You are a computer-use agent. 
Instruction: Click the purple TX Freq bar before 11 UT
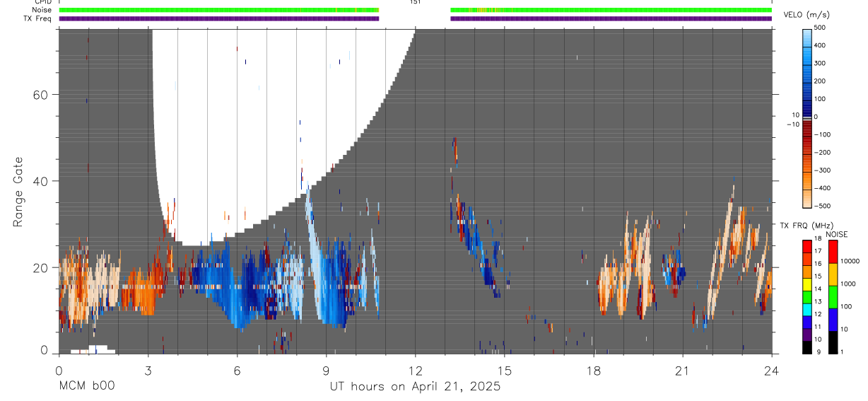219,18
